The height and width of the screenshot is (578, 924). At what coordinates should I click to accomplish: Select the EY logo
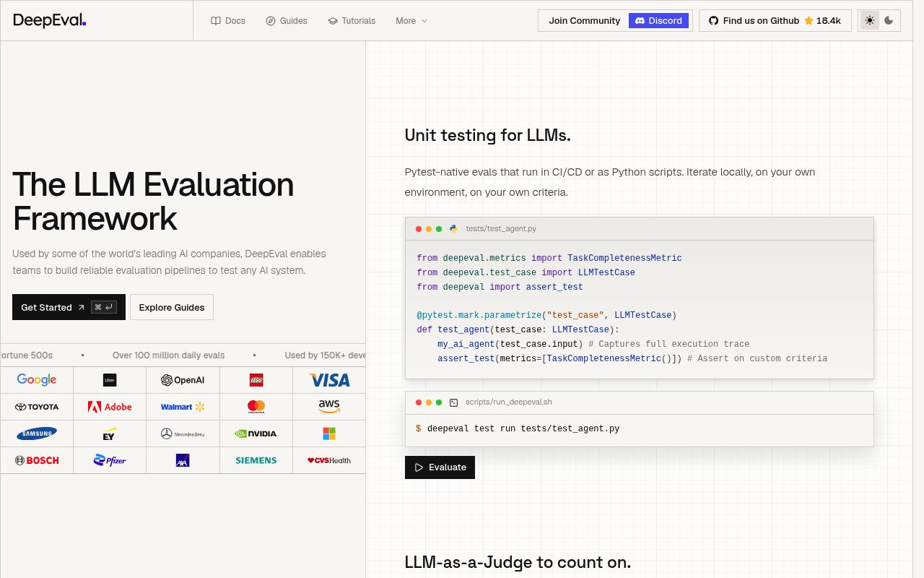109,433
